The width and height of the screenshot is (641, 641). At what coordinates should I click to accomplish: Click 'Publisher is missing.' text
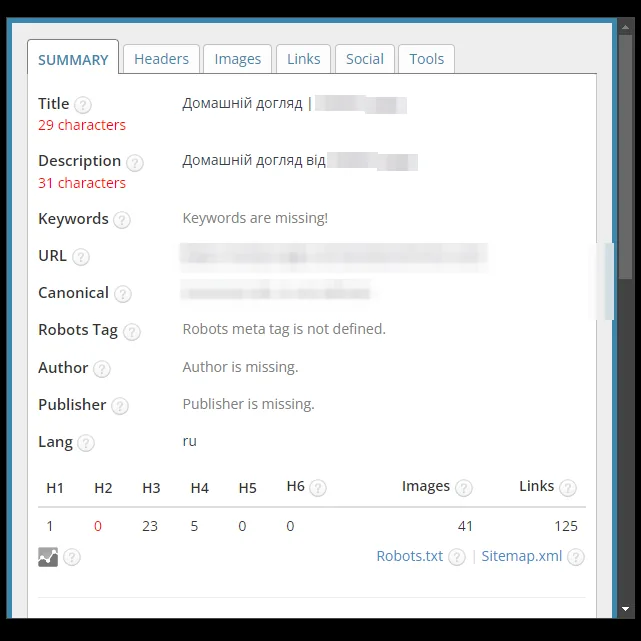coord(248,404)
